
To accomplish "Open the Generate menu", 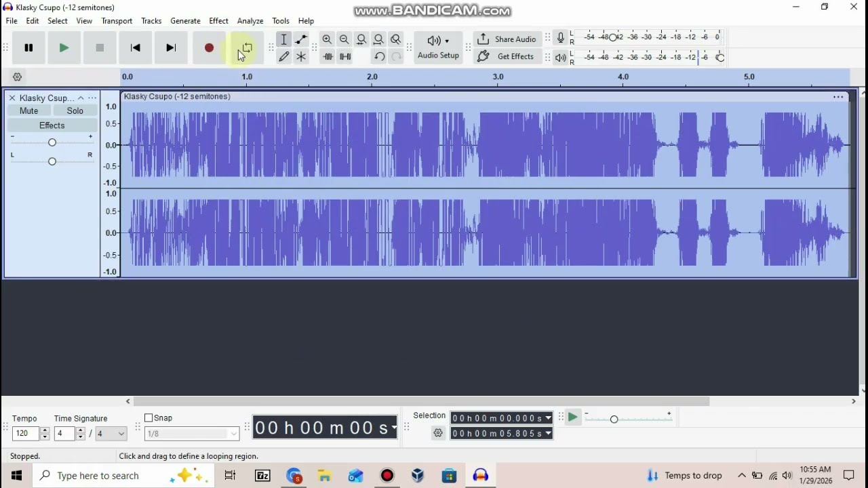I will click(x=185, y=21).
